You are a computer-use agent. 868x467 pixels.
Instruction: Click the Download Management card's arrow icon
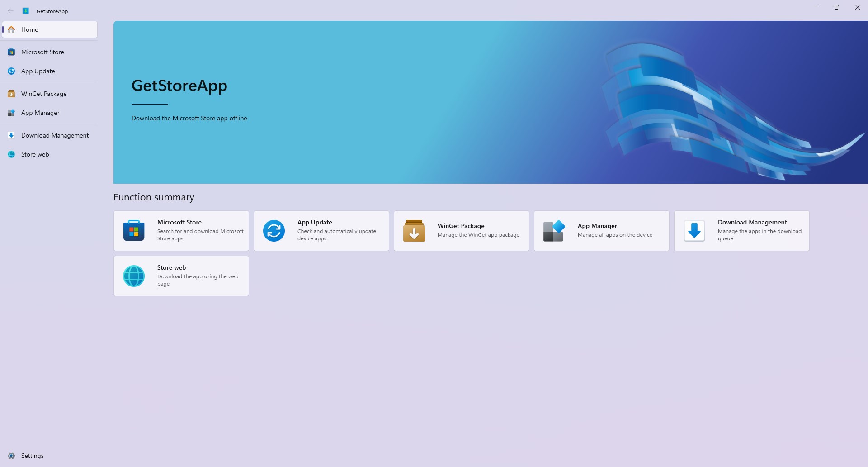click(x=694, y=231)
